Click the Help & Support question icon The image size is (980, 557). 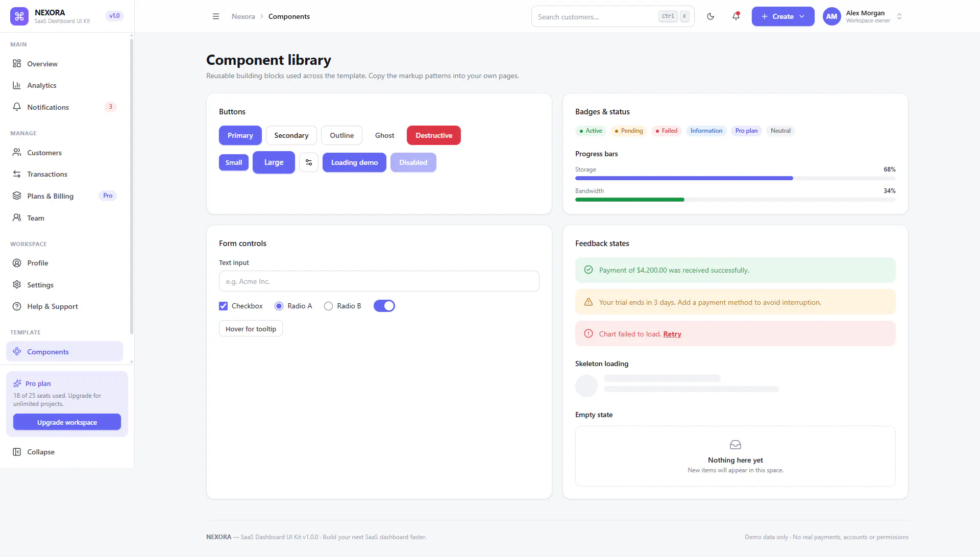coord(17,306)
